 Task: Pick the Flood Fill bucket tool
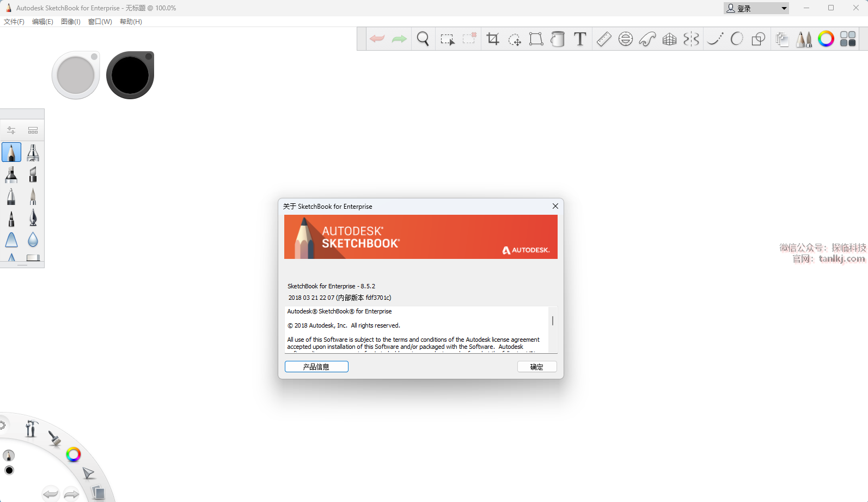click(558, 39)
